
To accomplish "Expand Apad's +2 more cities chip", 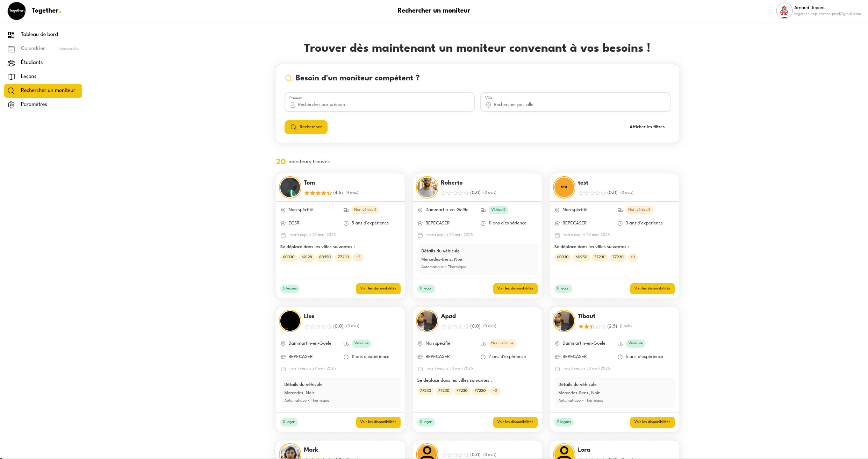I will (x=495, y=391).
